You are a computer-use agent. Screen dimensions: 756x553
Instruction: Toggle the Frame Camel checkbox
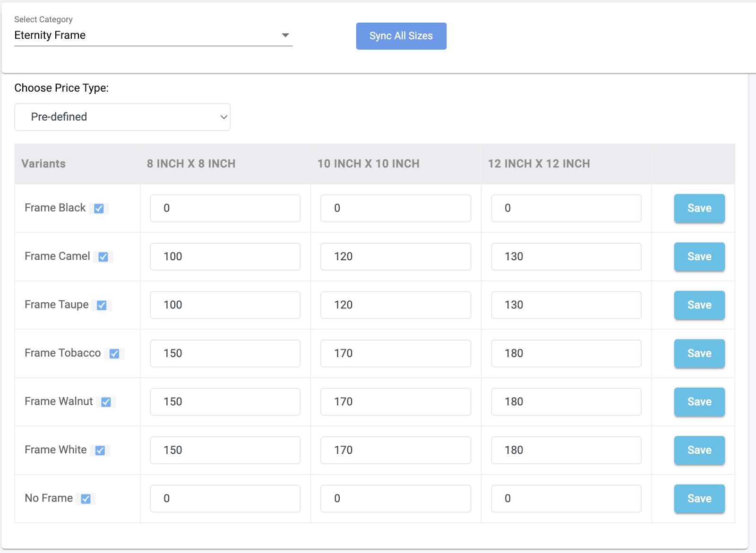click(x=103, y=257)
